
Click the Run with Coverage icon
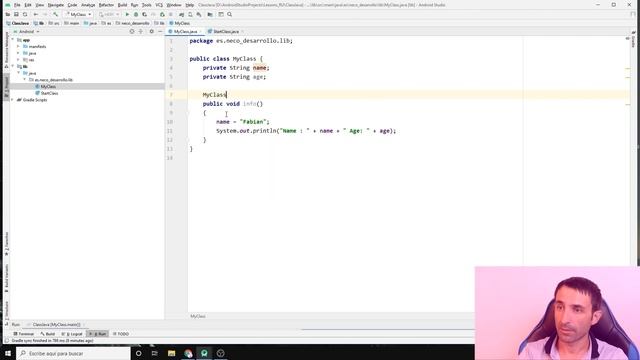click(144, 14)
